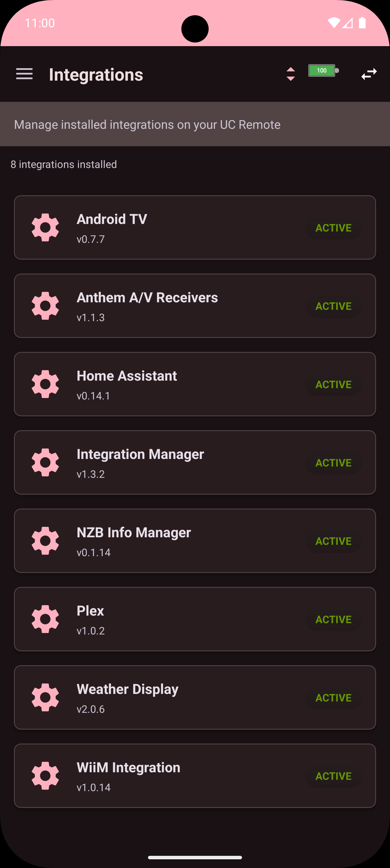Click the swap arrows icon in header

369,74
